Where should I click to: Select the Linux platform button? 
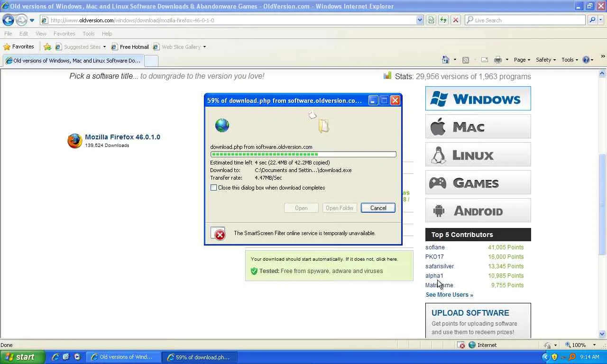pos(478,155)
